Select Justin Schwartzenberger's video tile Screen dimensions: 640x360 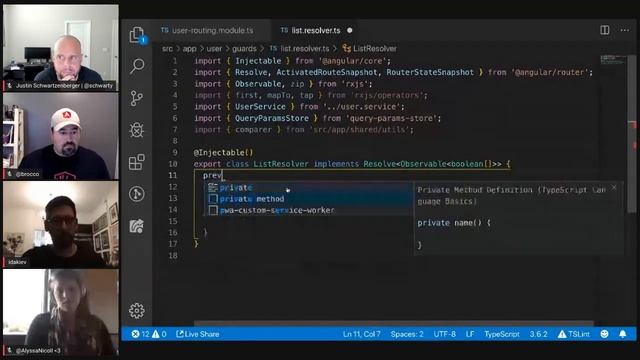[x=61, y=47]
